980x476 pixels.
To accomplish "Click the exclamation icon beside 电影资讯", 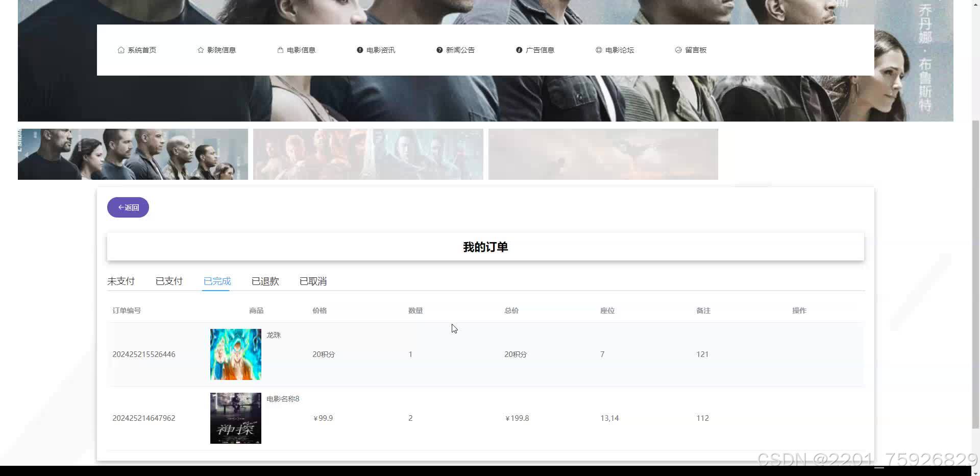I will [360, 50].
